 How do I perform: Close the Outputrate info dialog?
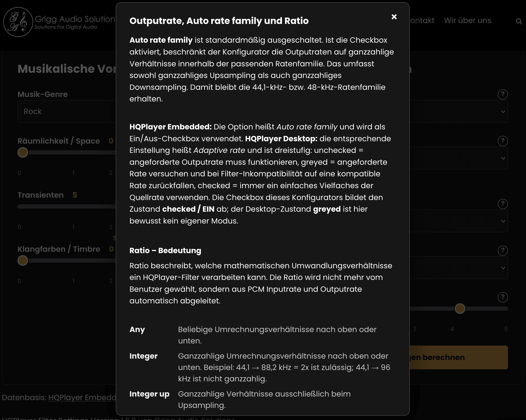click(x=394, y=17)
